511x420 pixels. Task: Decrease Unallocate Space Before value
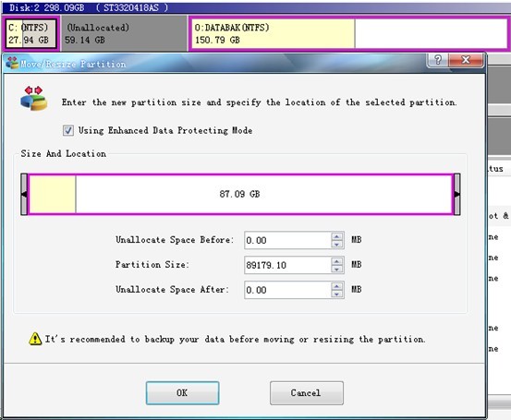point(336,245)
